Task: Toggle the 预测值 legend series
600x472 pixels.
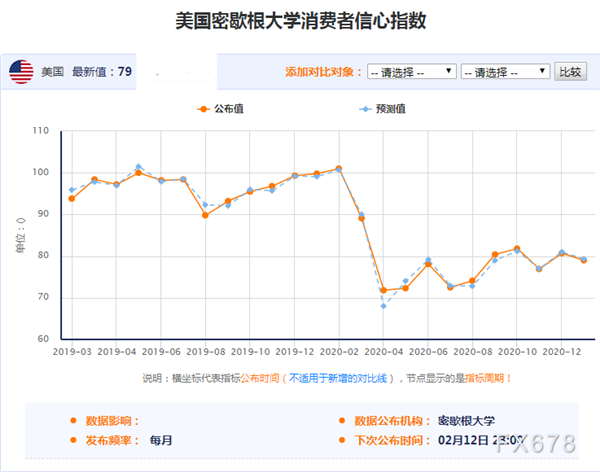Action: [382, 109]
